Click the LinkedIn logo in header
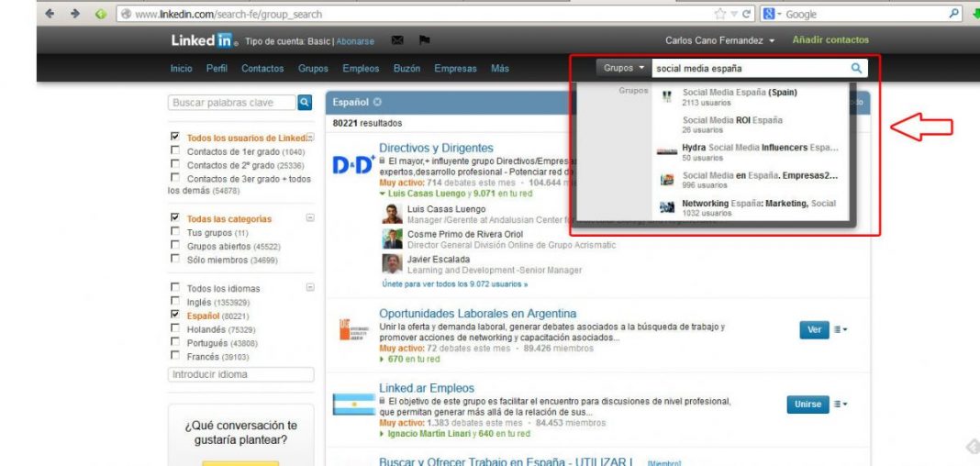This screenshot has width=980, height=466. click(202, 40)
